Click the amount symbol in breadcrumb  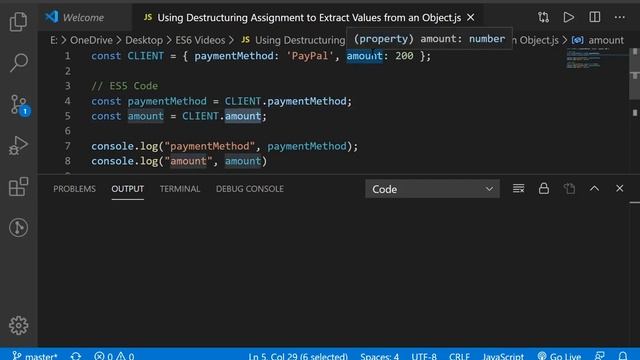[598, 40]
